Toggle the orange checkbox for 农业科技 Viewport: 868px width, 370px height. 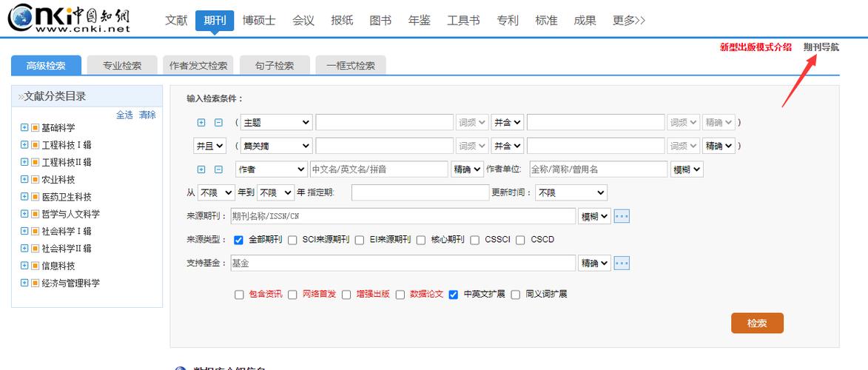point(35,179)
